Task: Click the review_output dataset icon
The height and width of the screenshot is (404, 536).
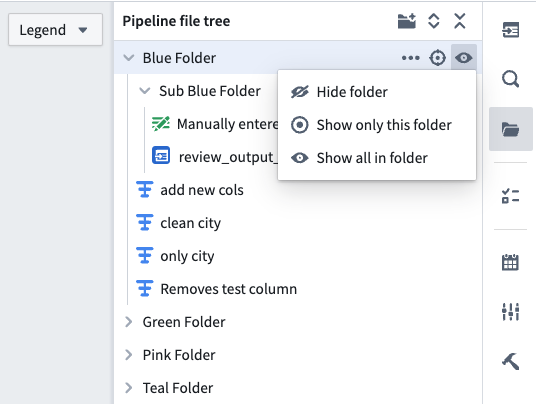Action: tap(161, 156)
